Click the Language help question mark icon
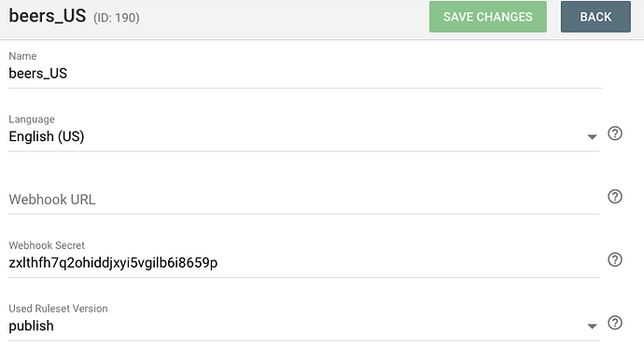Screen dimensions: 644x362 tap(615, 133)
